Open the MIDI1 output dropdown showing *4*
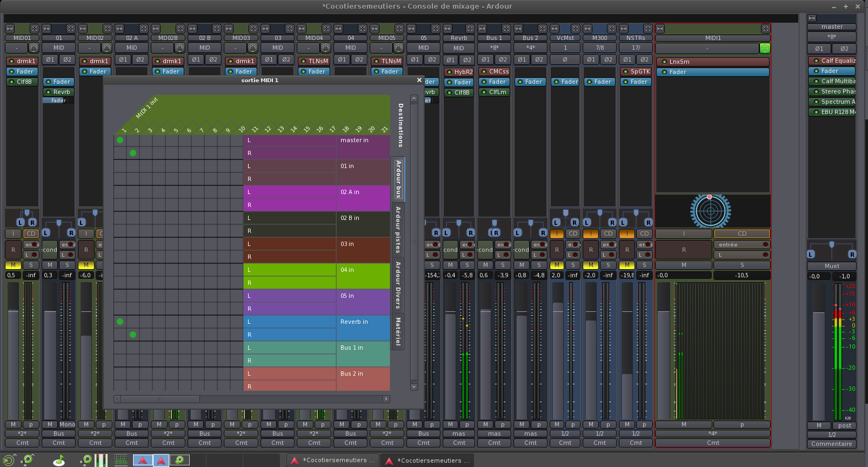This screenshot has width=868, height=467. 712,433
